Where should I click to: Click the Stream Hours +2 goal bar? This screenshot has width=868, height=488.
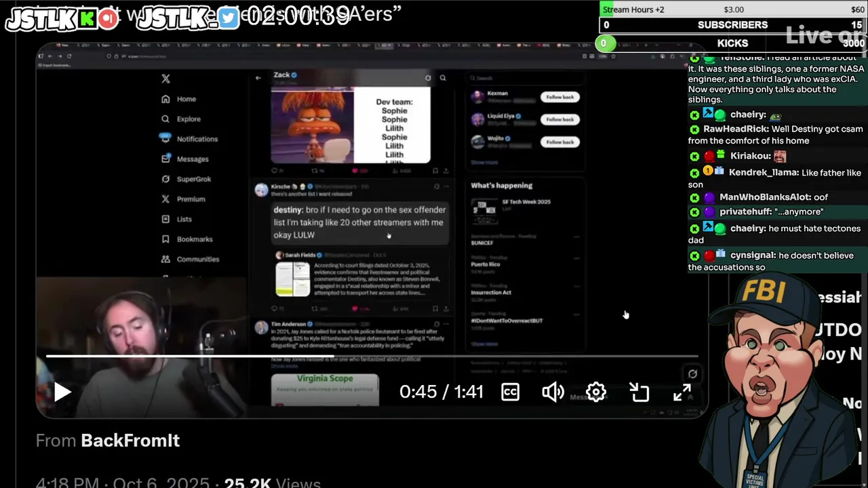point(733,9)
